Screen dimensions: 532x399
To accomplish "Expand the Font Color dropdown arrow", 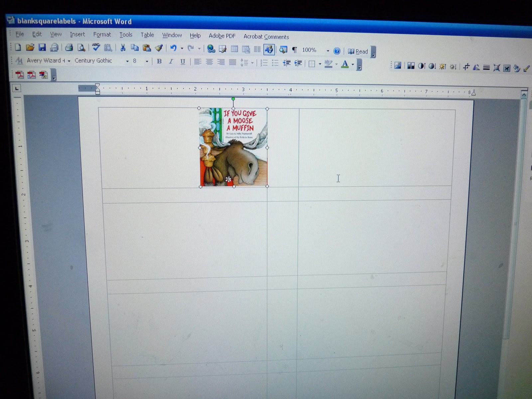I will coord(353,64).
